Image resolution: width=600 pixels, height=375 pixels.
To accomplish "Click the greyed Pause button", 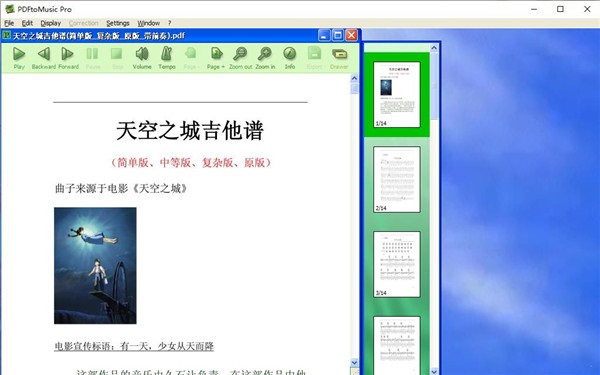I will click(93, 58).
